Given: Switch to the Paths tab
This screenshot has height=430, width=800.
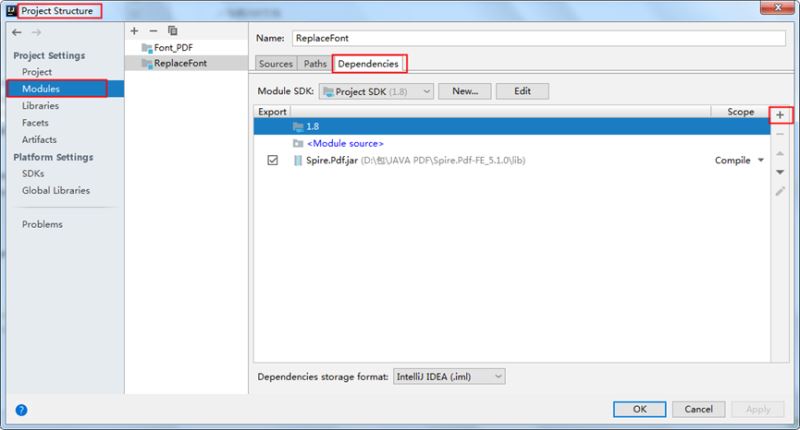Looking at the screenshot, I should coord(315,64).
